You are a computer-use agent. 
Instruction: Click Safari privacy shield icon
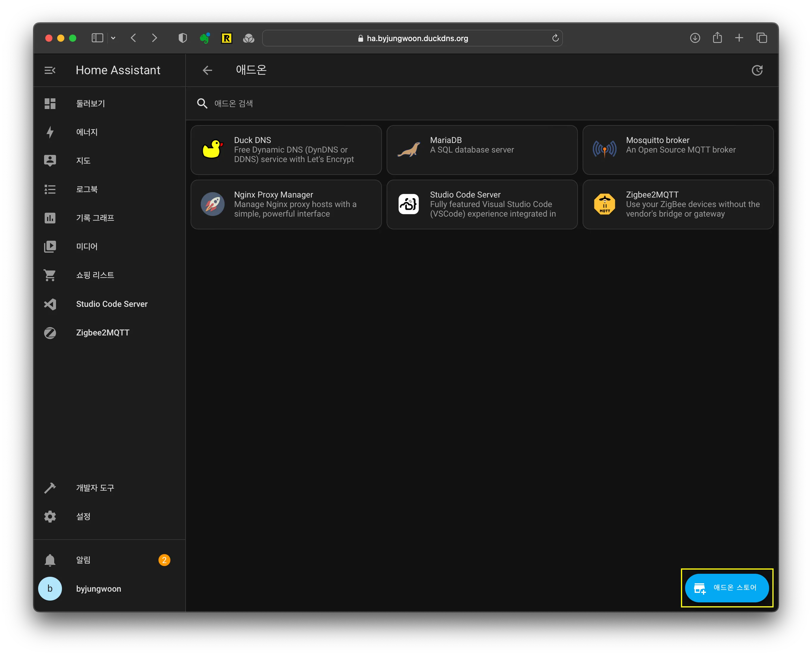click(183, 38)
